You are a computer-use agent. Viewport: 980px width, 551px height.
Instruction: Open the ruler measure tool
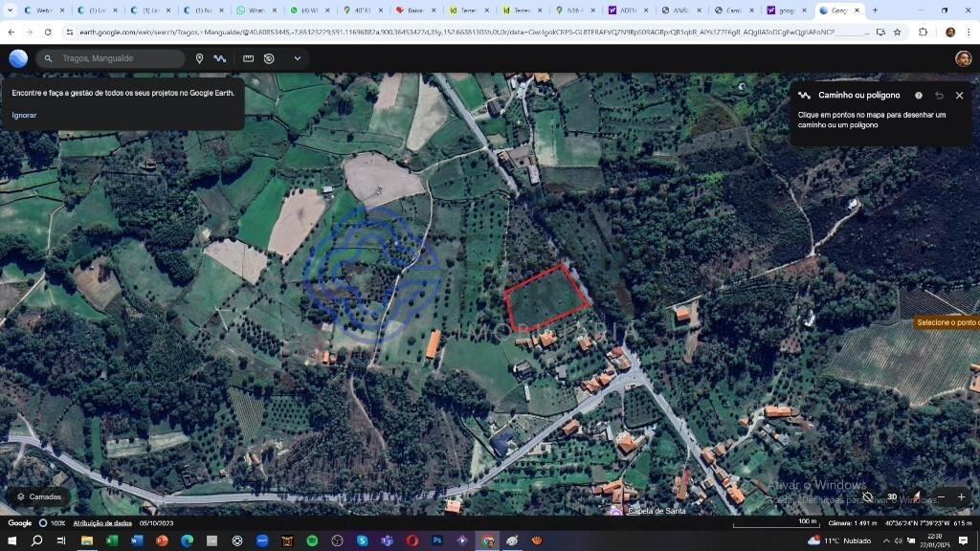(x=248, y=58)
